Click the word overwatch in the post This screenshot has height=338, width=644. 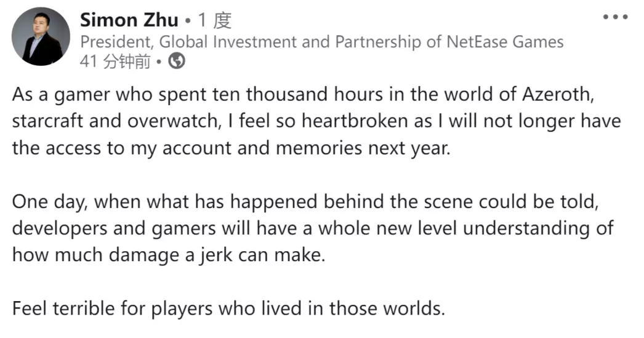174,121
